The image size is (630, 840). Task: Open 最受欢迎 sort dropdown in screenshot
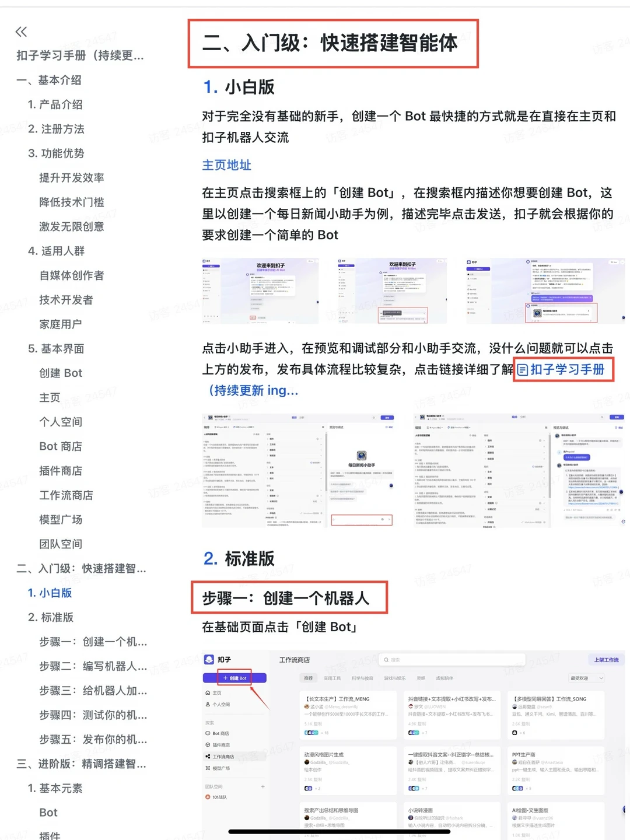pyautogui.click(x=586, y=678)
